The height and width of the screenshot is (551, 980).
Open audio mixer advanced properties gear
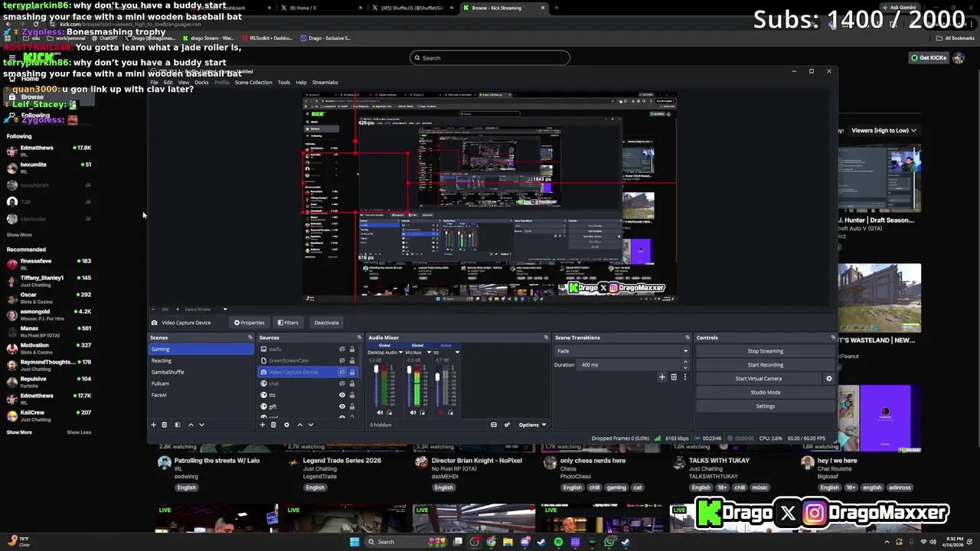coord(507,425)
